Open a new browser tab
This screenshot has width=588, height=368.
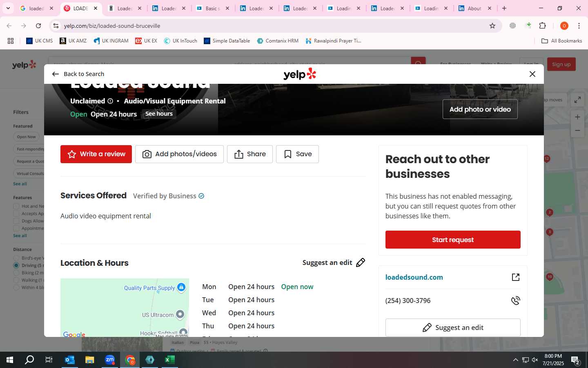click(504, 8)
